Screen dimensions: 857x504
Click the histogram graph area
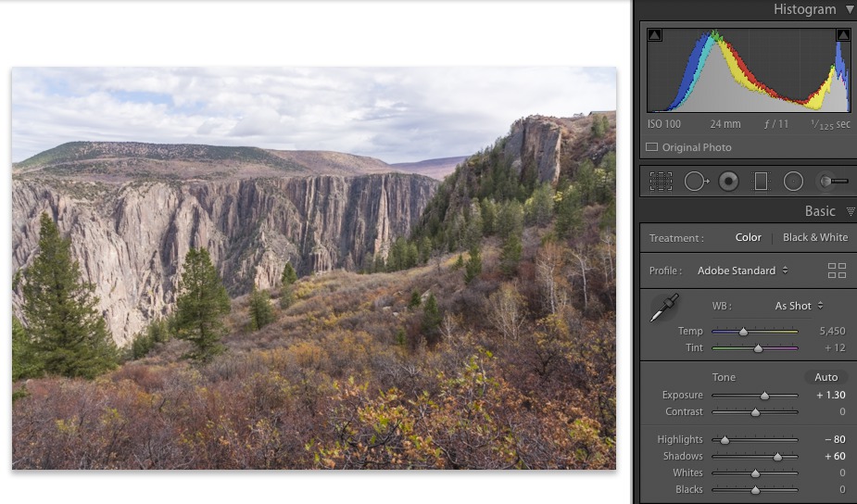coord(749,70)
